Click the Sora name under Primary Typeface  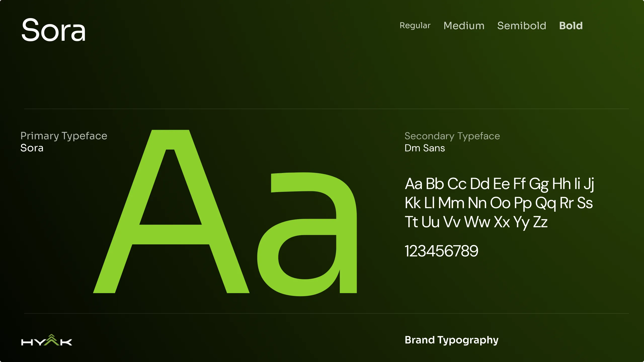click(32, 148)
